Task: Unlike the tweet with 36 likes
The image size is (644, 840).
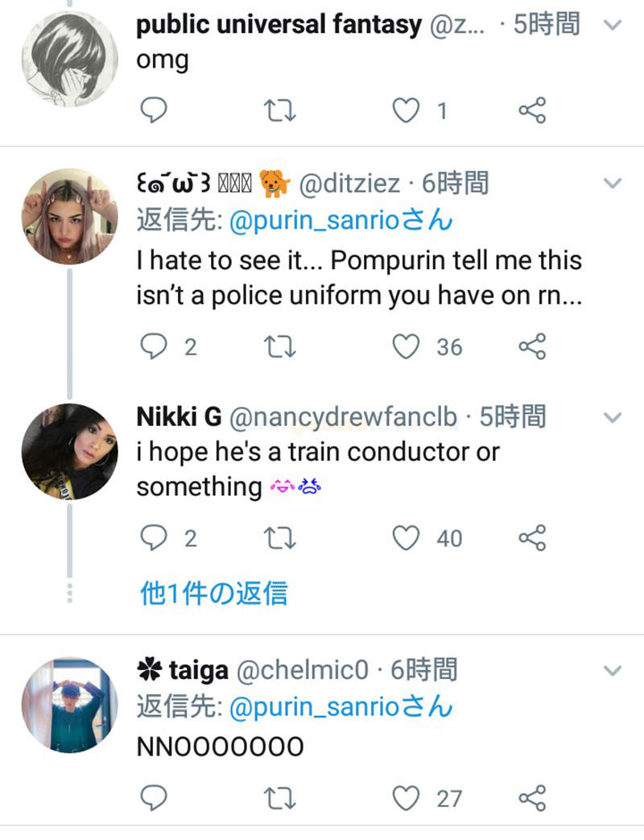Action: (406, 347)
